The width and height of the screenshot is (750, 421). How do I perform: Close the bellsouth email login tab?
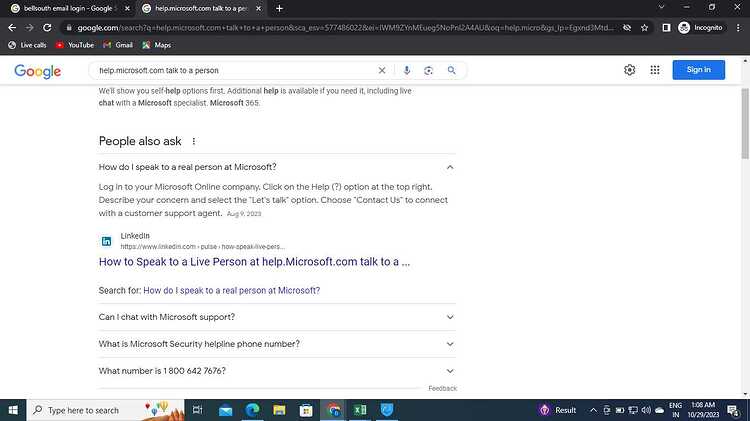tap(127, 8)
